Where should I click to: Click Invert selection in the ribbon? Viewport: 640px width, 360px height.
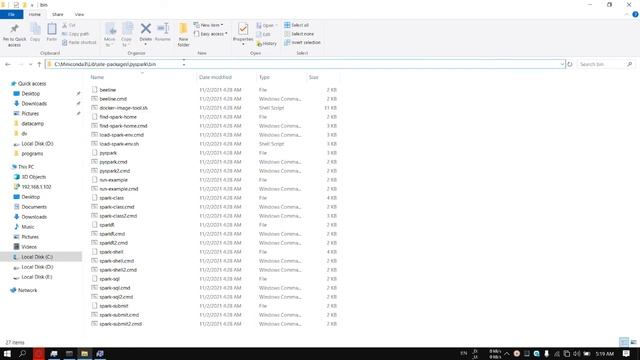(x=302, y=42)
